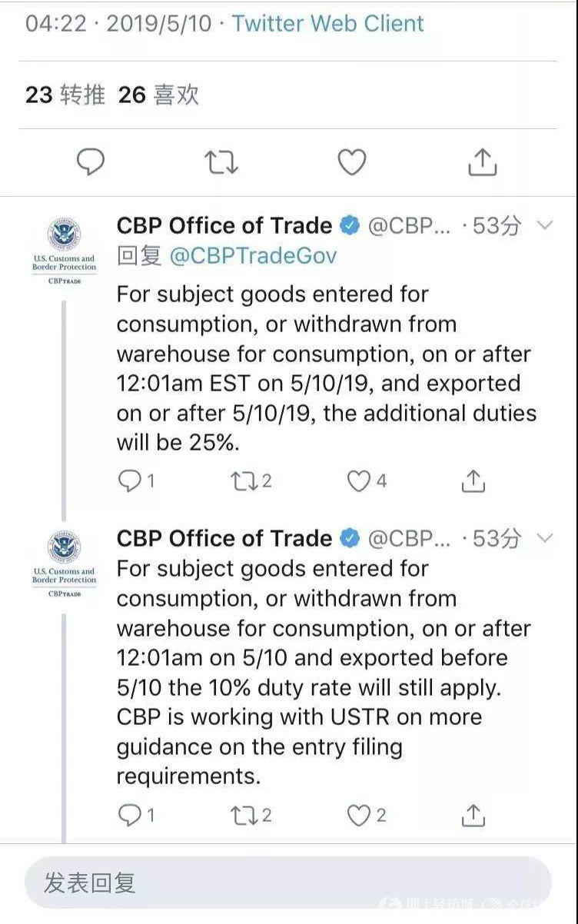Tap the reply bubble icon under main tweet
Screen dimensions: 578x924
click(91, 162)
